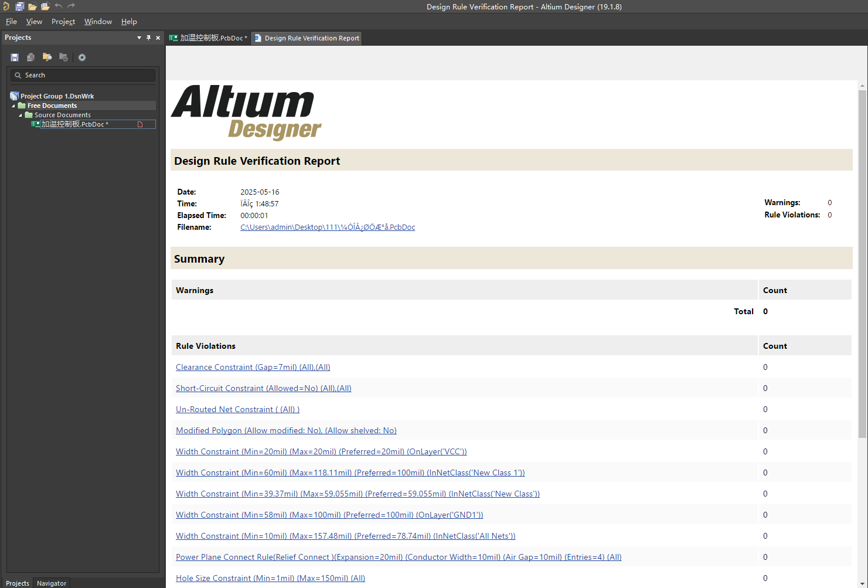This screenshot has height=588, width=868.
Task: Open the Modified Polygon rule link
Action: tap(286, 431)
